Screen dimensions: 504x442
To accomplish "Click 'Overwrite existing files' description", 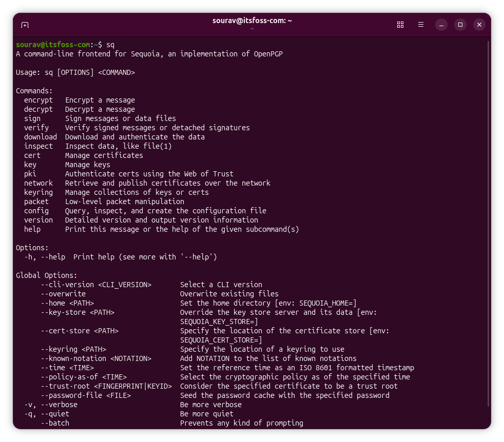I will pos(229,294).
